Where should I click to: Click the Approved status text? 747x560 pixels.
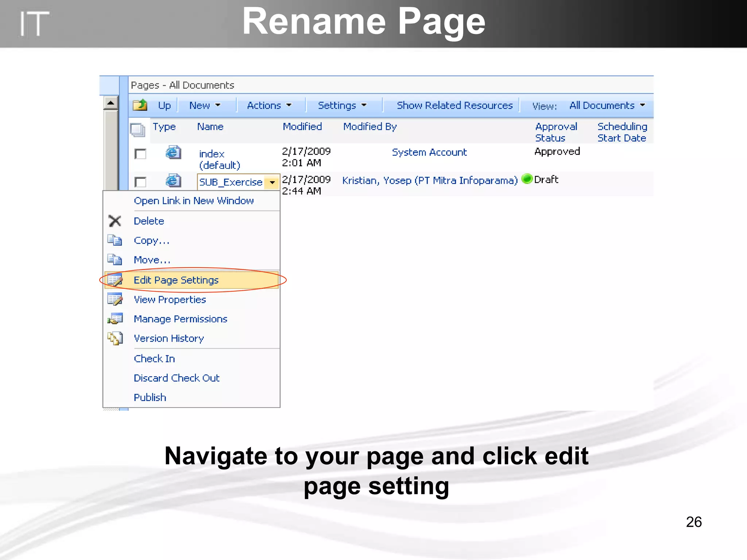click(557, 151)
